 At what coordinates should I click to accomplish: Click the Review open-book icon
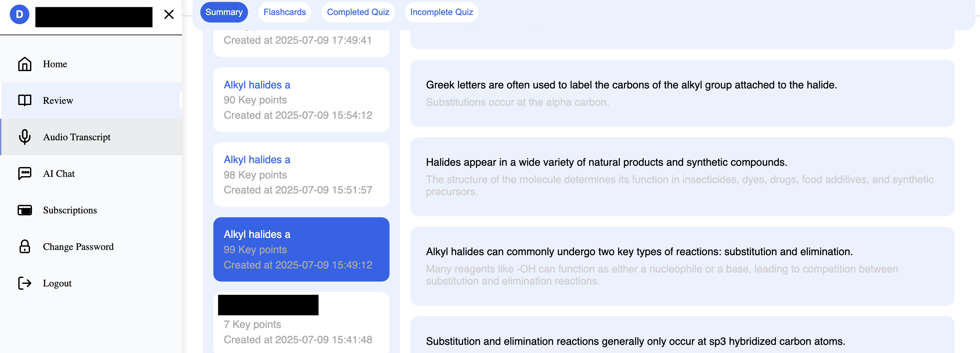point(25,100)
